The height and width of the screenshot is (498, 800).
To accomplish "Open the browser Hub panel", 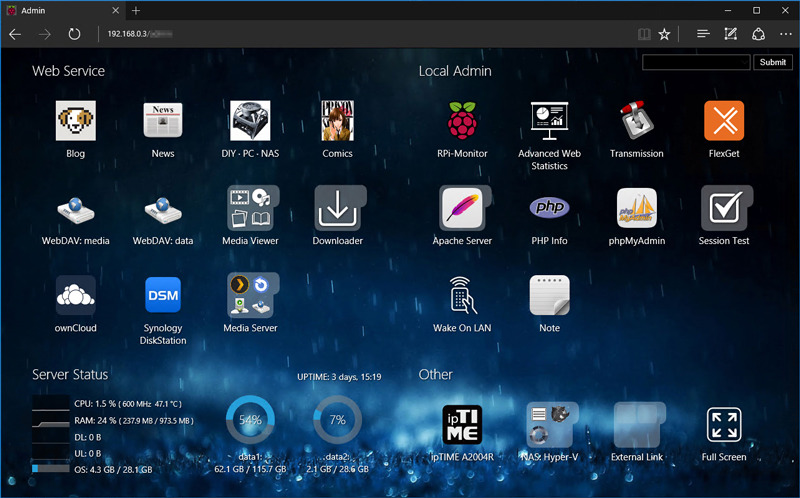I will click(x=703, y=34).
